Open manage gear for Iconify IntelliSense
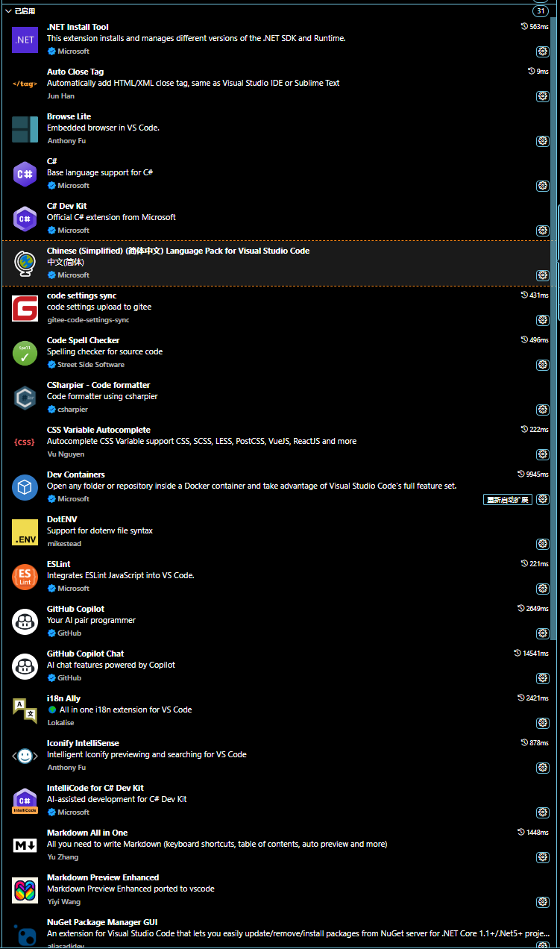The width and height of the screenshot is (560, 949). tap(542, 768)
